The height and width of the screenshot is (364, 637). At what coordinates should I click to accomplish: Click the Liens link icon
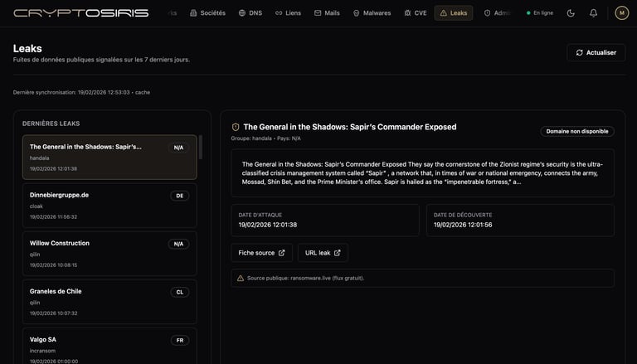[x=280, y=13]
